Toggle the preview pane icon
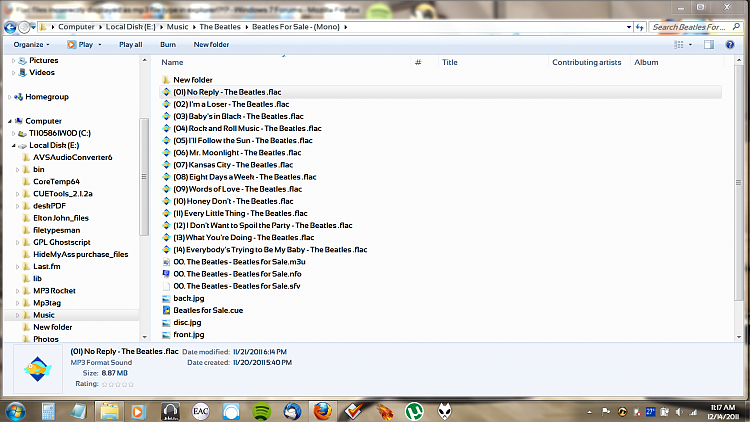Image resolution: width=750 pixels, height=422 pixels. pyautogui.click(x=709, y=44)
